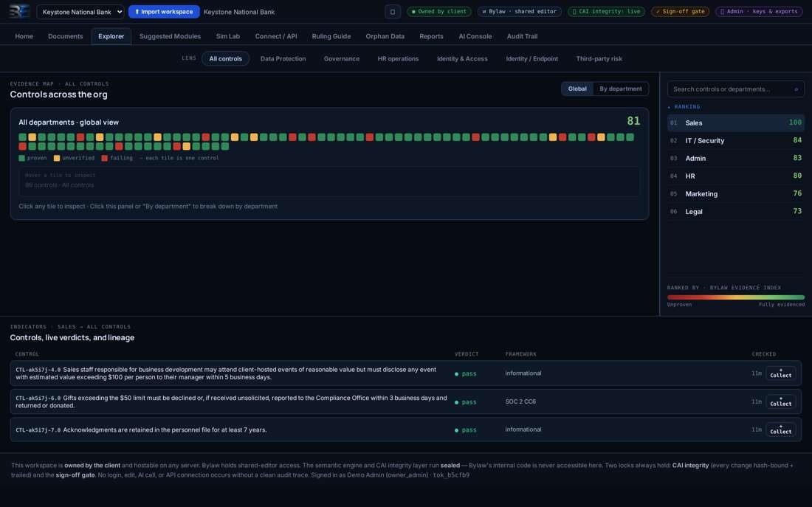Click the red failing legend swatch
The image size is (812, 507).
105,158
